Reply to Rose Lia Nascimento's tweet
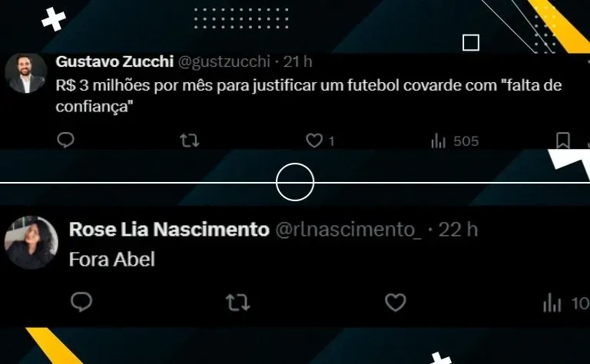This screenshot has width=590, height=364. [x=81, y=302]
